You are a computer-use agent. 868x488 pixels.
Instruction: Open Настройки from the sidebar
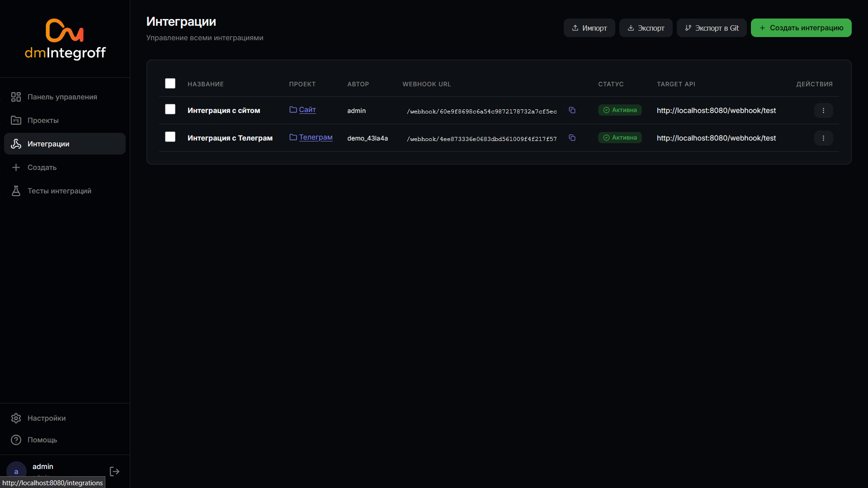[46, 418]
